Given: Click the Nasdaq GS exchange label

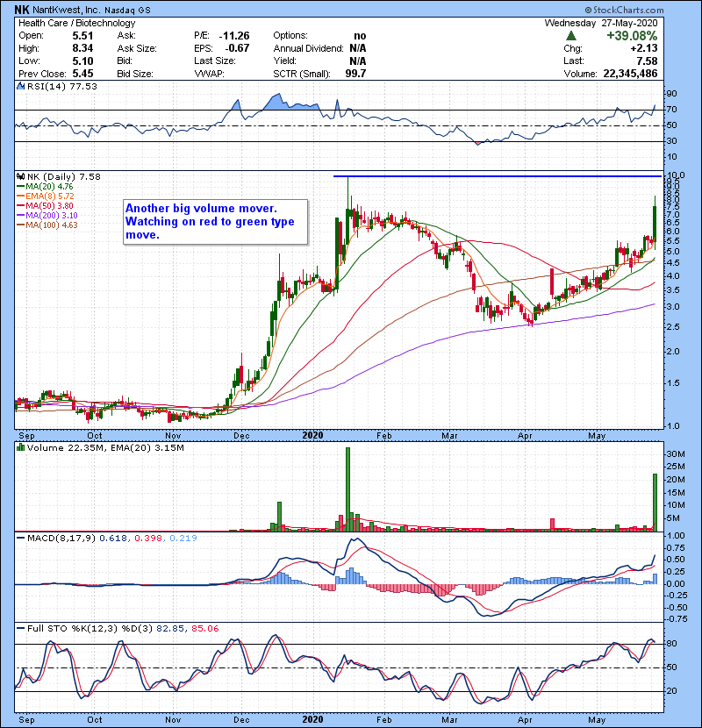Looking at the screenshot, I should tap(127, 10).
